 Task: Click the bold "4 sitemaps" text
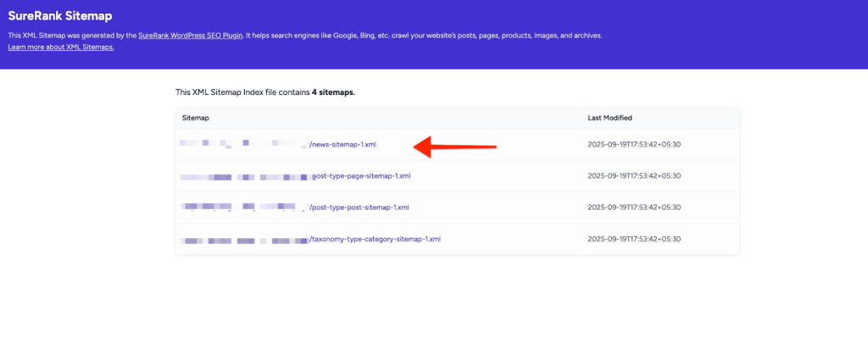(x=333, y=91)
